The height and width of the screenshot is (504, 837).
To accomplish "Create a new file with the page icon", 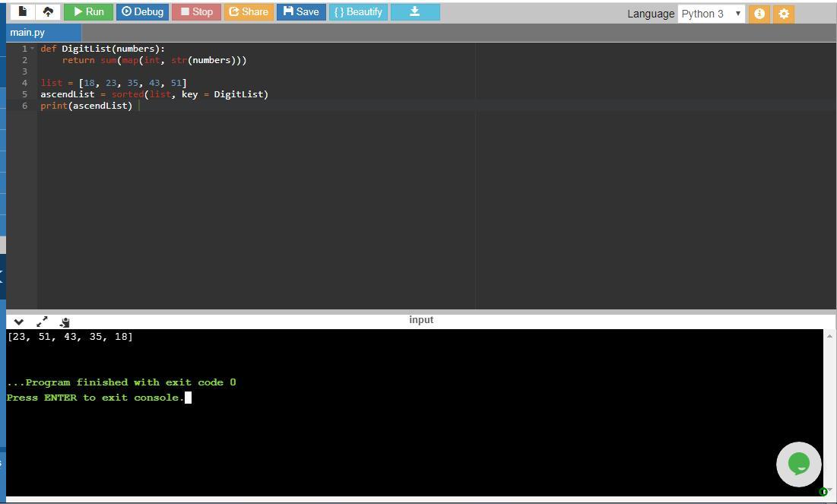I will (22, 11).
